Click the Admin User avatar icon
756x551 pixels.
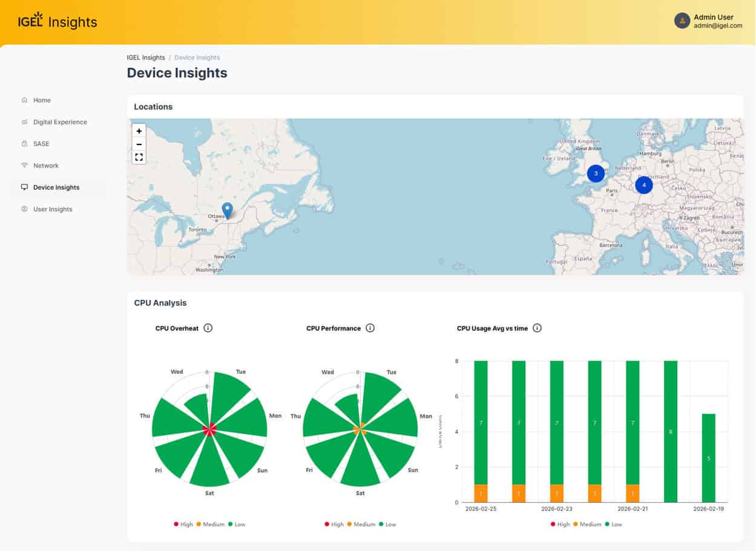pos(682,21)
